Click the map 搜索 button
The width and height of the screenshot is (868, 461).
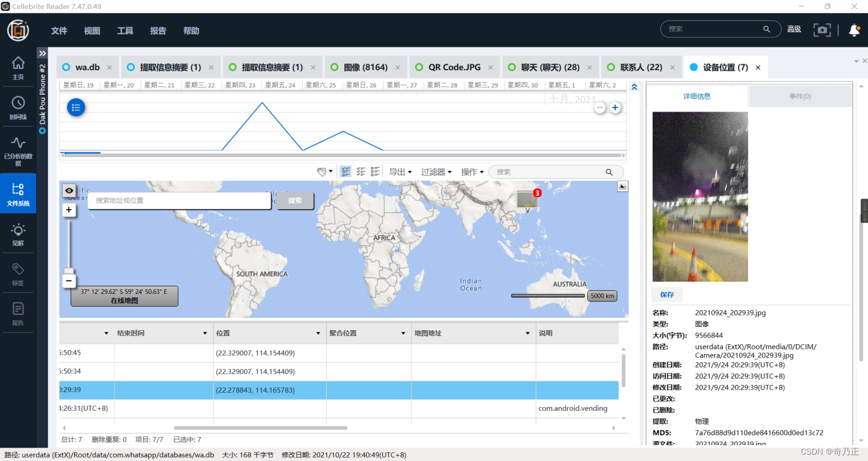click(x=295, y=200)
